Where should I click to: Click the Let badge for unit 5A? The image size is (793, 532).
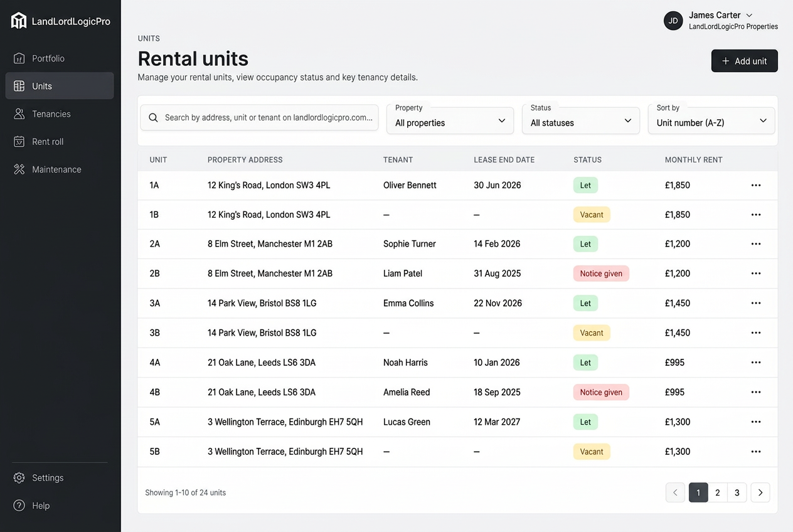click(585, 422)
